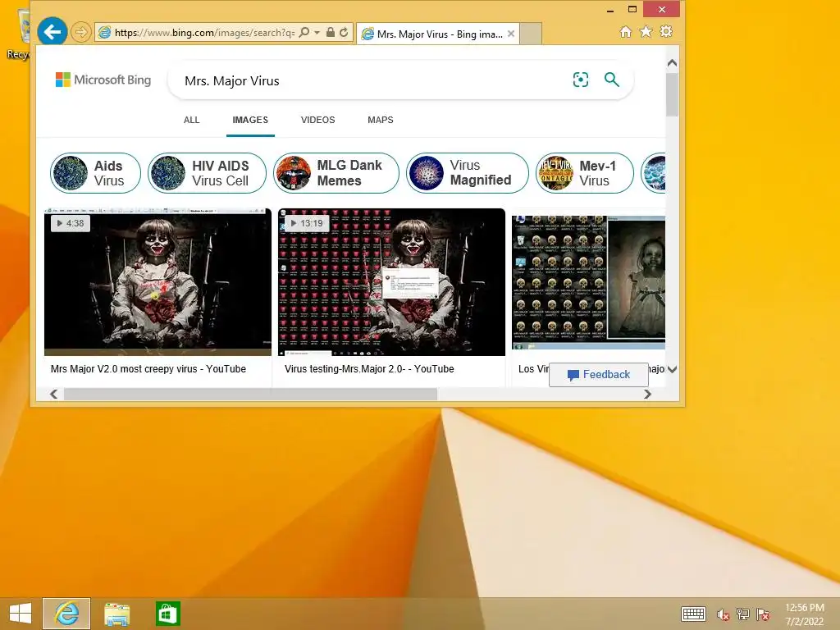Open the Windows Start button
Image resolution: width=840 pixels, height=630 pixels.
[x=21, y=614]
